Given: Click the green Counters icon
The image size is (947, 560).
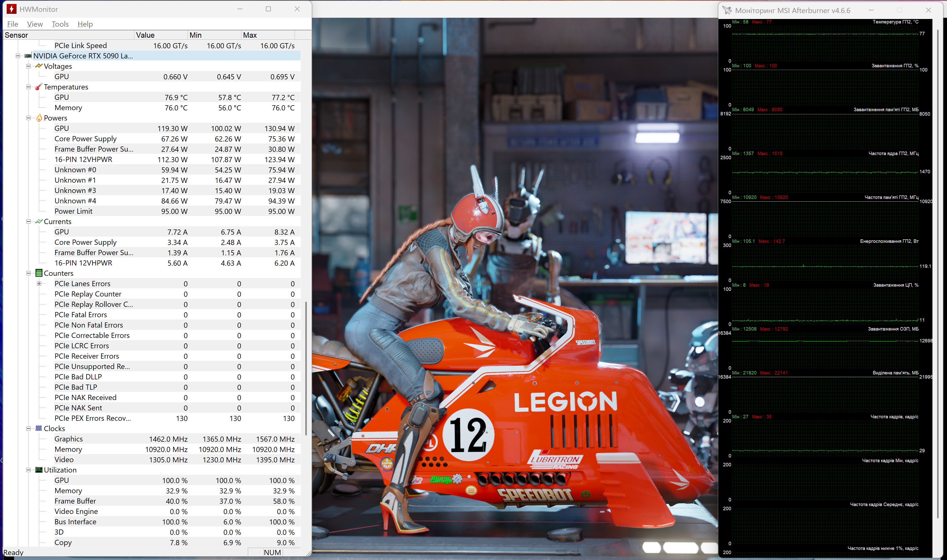Looking at the screenshot, I should coord(38,273).
